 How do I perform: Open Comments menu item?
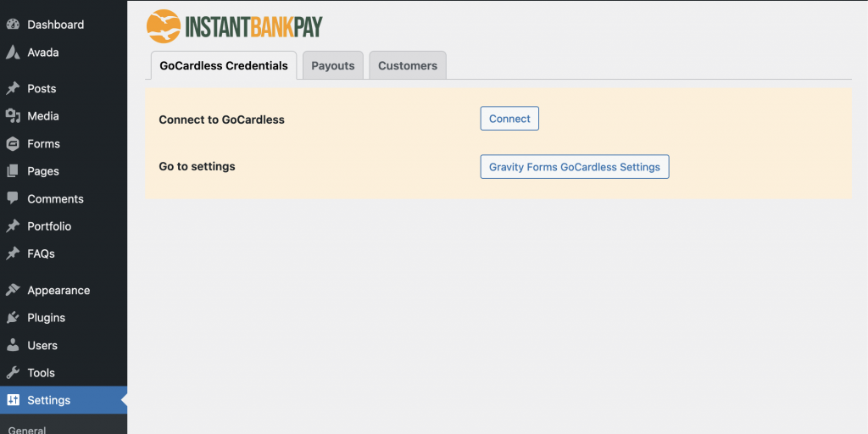tap(64, 198)
